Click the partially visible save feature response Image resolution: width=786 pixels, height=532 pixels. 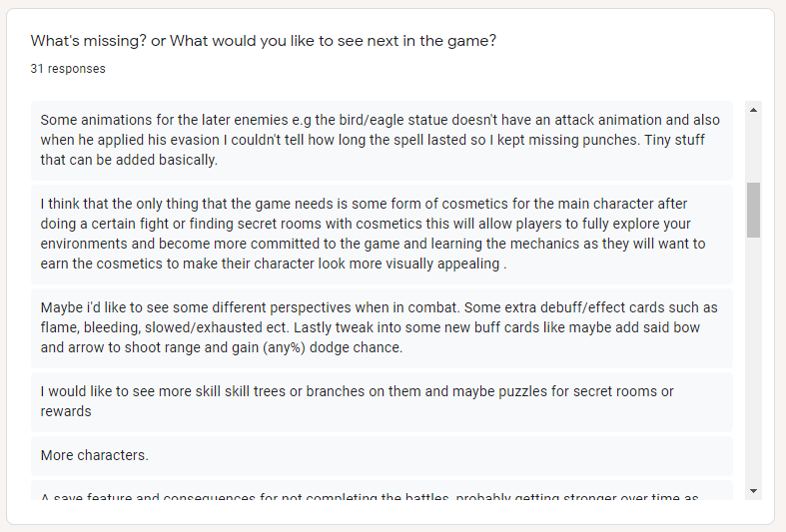click(x=382, y=490)
